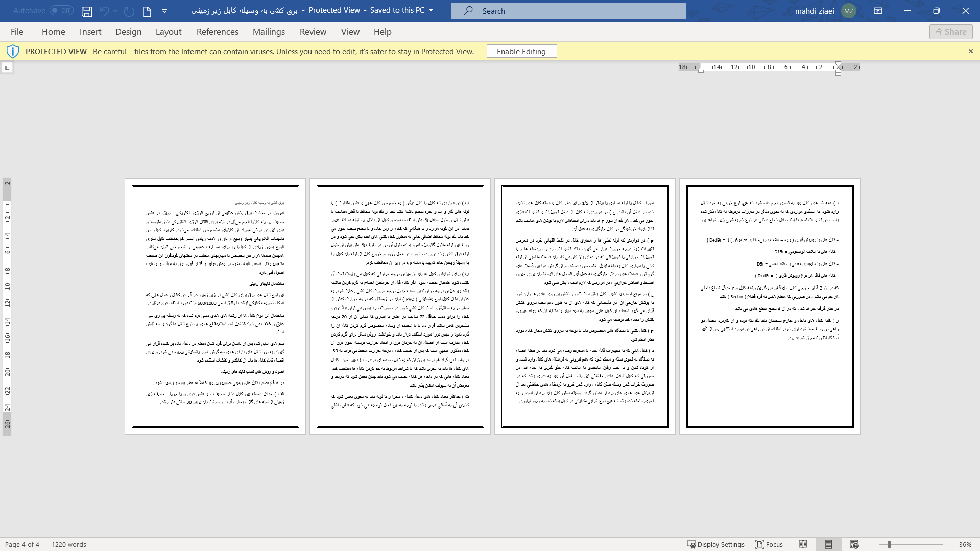
Task: Open the Review tab
Action: (x=313, y=32)
